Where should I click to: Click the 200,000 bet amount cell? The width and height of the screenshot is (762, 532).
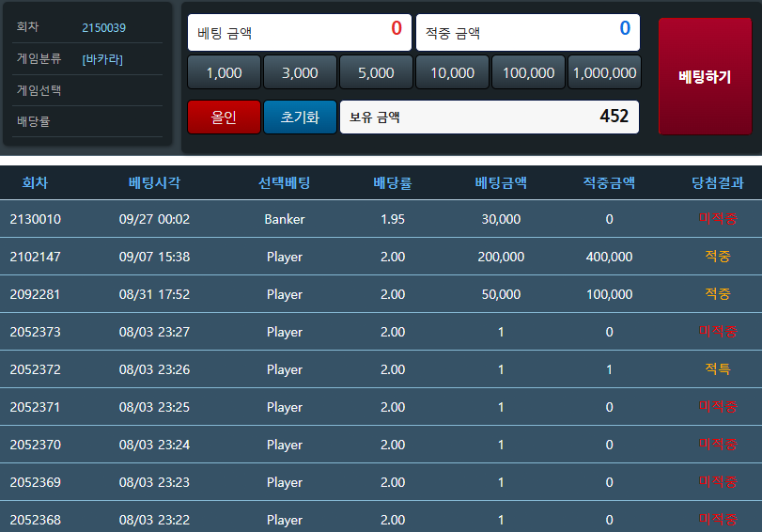point(501,257)
